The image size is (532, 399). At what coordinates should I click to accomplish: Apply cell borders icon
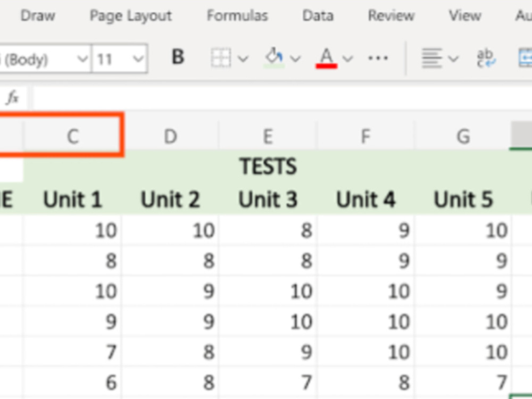click(x=221, y=58)
